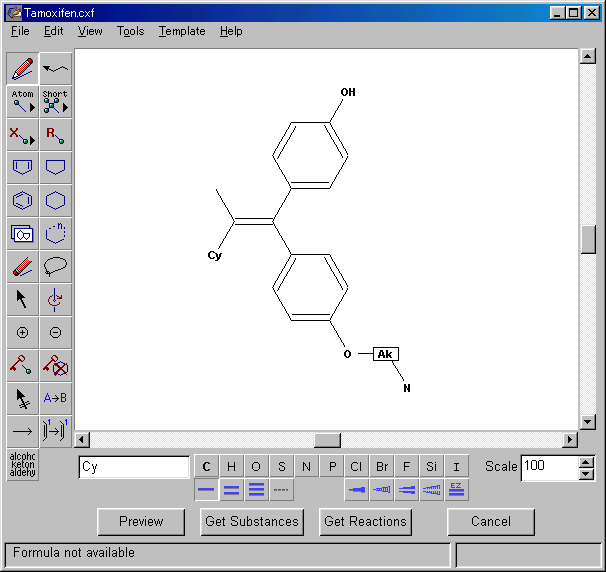The height and width of the screenshot is (572, 606).
Task: Click the Cancel button
Action: (x=491, y=522)
